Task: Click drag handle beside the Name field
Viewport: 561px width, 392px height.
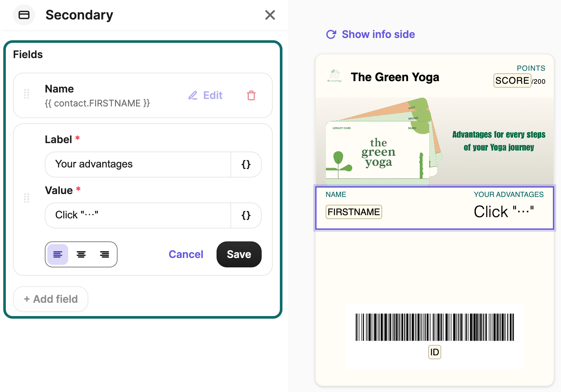Action: [x=27, y=94]
